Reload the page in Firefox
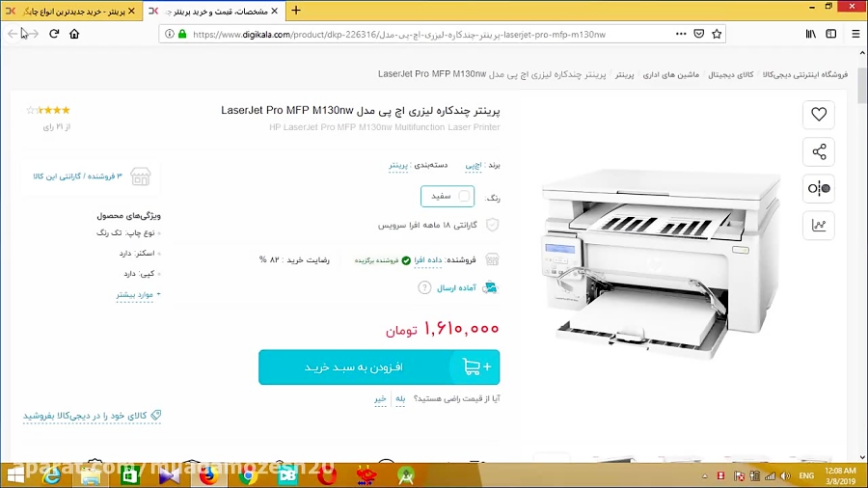The image size is (868, 488). (x=54, y=34)
